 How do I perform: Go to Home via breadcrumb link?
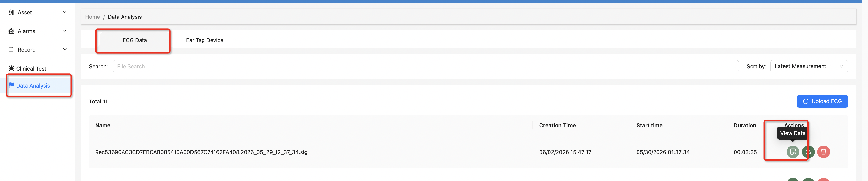point(92,17)
